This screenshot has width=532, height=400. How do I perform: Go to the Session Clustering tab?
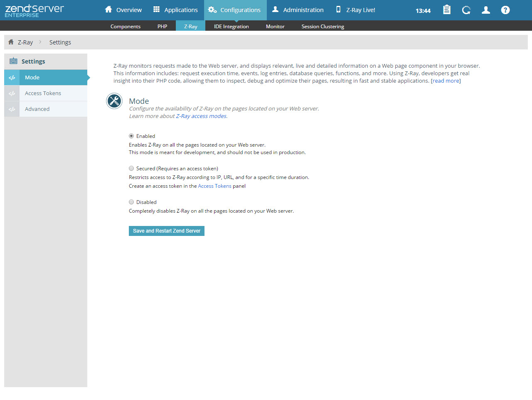coord(323,26)
